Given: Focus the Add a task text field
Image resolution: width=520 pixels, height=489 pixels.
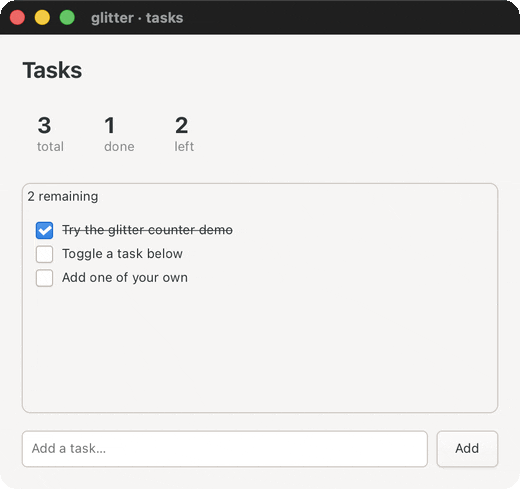Looking at the screenshot, I should [x=225, y=449].
